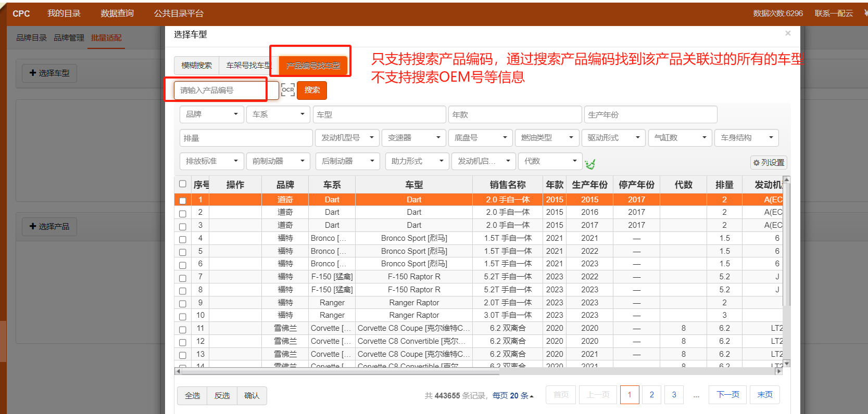
Task: Click the 年款 filter input
Action: coord(515,114)
